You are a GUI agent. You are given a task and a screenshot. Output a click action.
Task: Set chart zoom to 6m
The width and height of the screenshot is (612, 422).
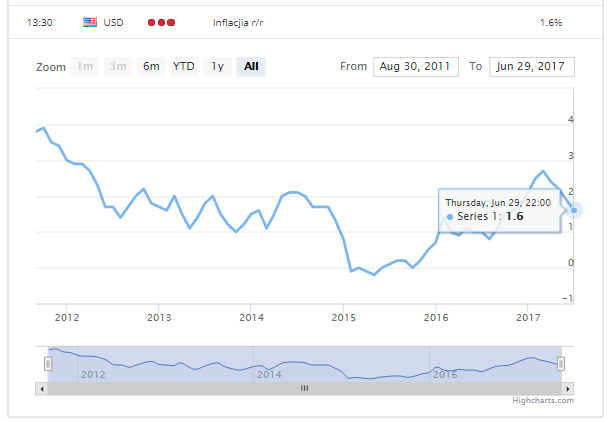point(151,66)
